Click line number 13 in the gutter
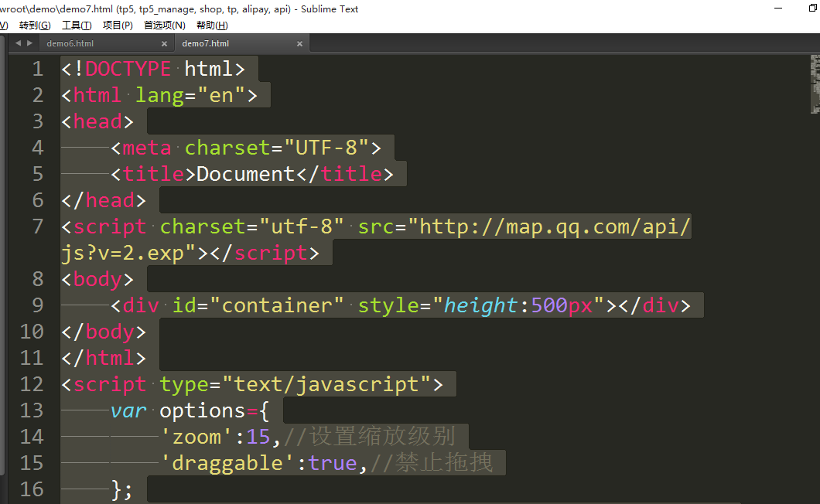 pos(32,410)
